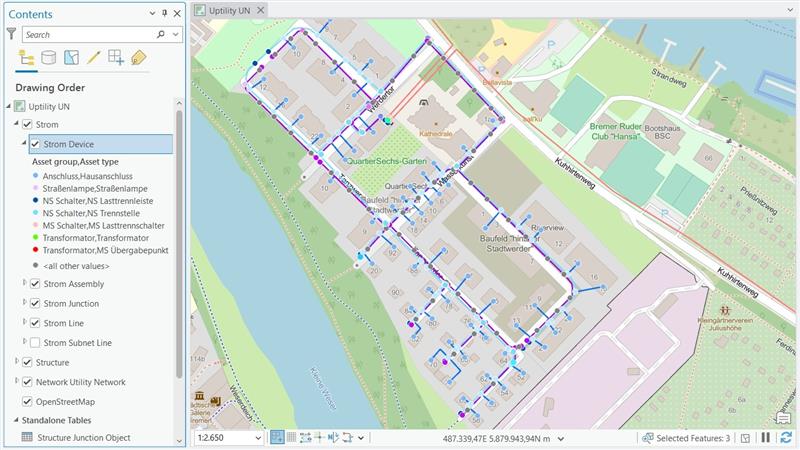This screenshot has height=450, width=800.
Task: Click Anschluss,Hausanschluss blue symbol
Action: pyautogui.click(x=35, y=176)
